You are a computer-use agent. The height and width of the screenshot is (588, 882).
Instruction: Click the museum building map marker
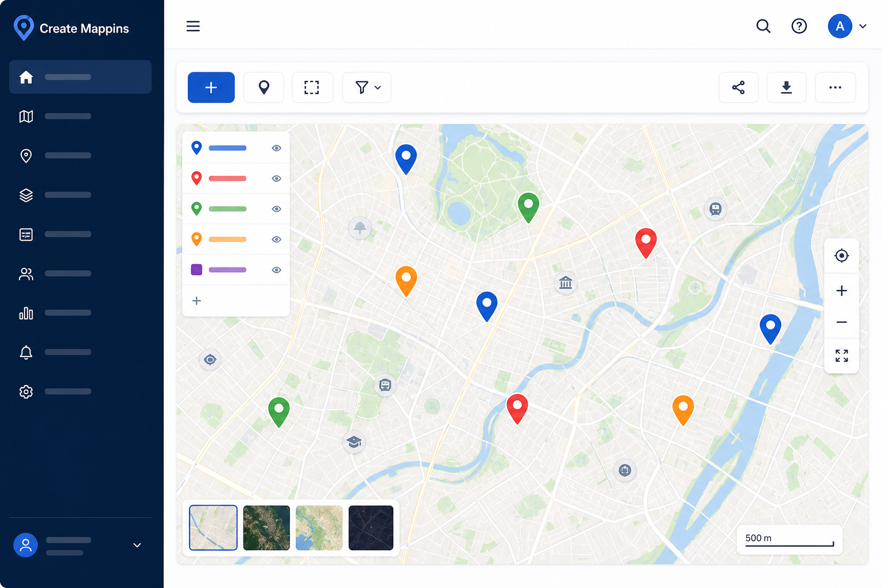coord(566,283)
